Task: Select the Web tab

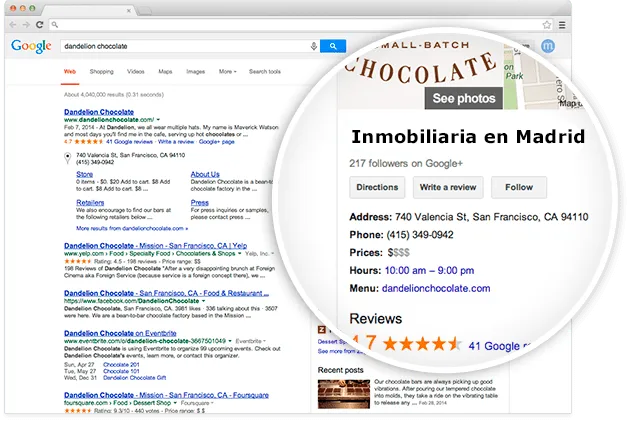Action: [70, 72]
